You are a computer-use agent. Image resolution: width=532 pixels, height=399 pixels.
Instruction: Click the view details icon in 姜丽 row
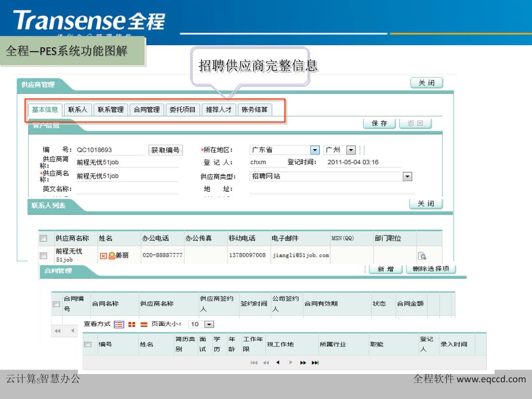tap(422, 256)
